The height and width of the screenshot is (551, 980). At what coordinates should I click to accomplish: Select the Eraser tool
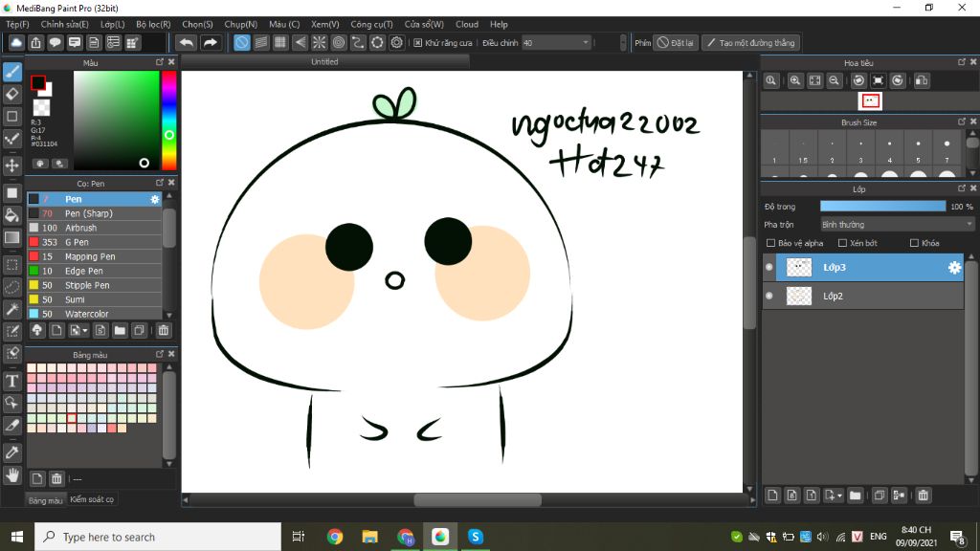pyautogui.click(x=12, y=95)
